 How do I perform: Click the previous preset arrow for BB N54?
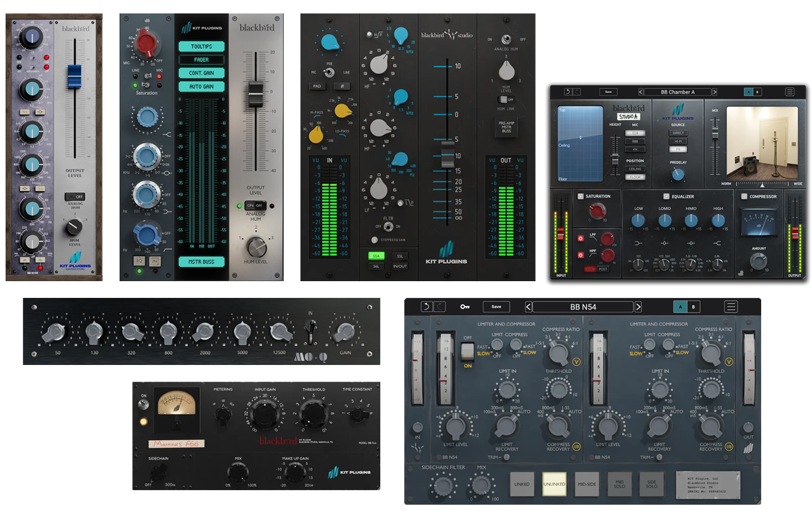[x=528, y=306]
